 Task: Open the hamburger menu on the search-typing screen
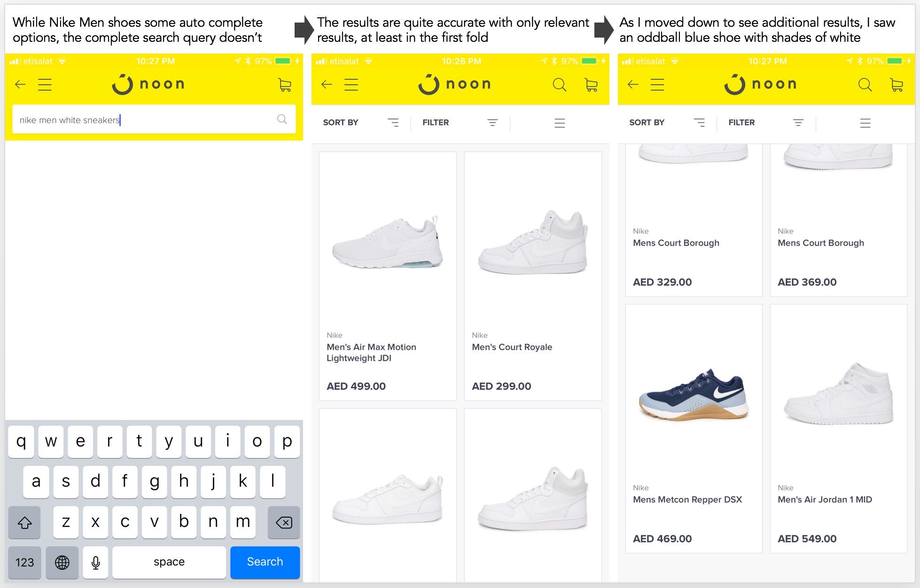[45, 85]
